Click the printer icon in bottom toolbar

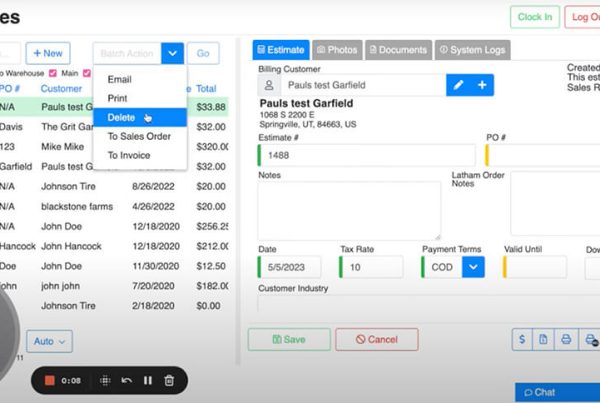point(566,340)
